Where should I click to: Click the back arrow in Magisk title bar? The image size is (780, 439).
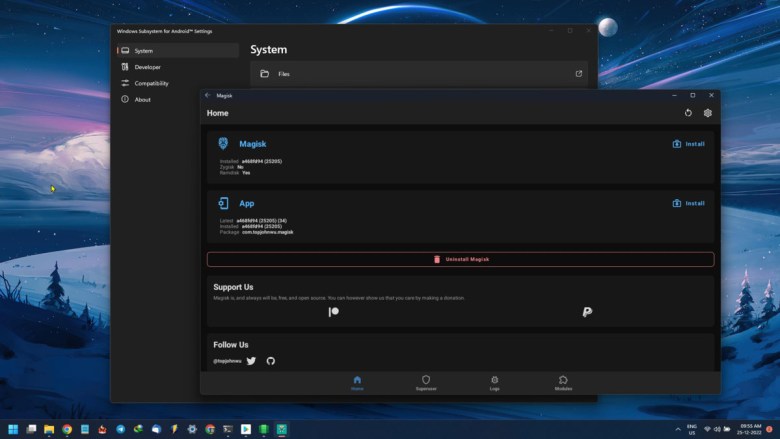point(208,95)
